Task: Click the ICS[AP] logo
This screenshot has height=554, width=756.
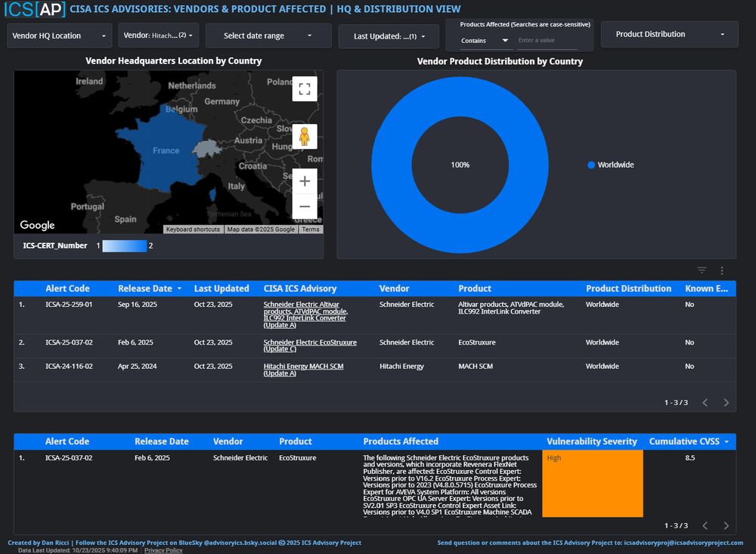Action: (35, 8)
